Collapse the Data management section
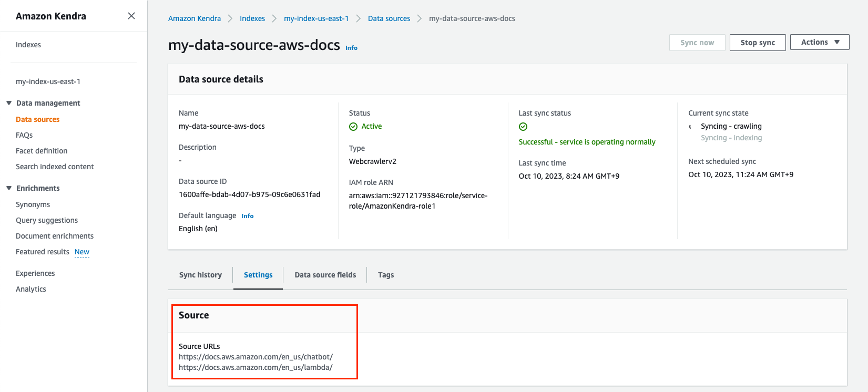The width and height of the screenshot is (868, 392). click(9, 103)
